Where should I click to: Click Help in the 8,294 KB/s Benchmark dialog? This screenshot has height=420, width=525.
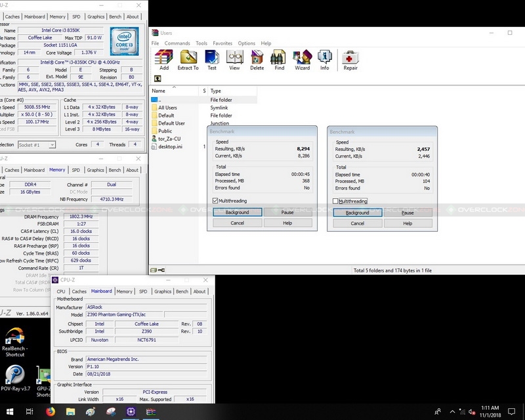tap(287, 222)
